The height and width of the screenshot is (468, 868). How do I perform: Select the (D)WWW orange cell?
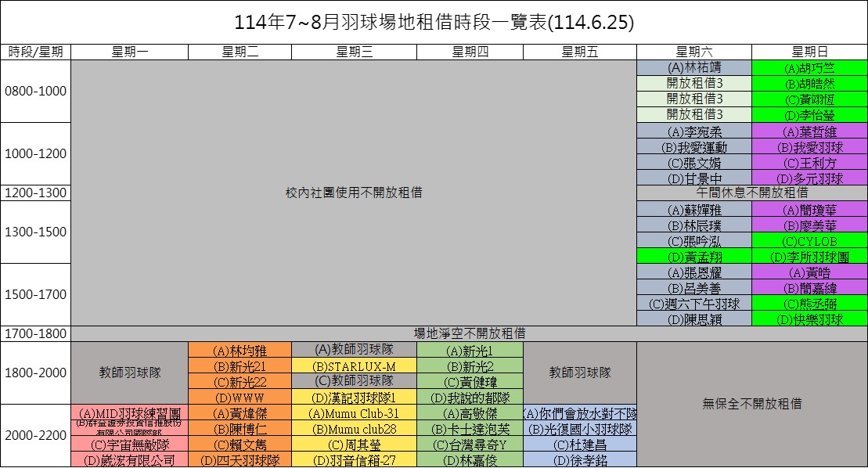240,397
